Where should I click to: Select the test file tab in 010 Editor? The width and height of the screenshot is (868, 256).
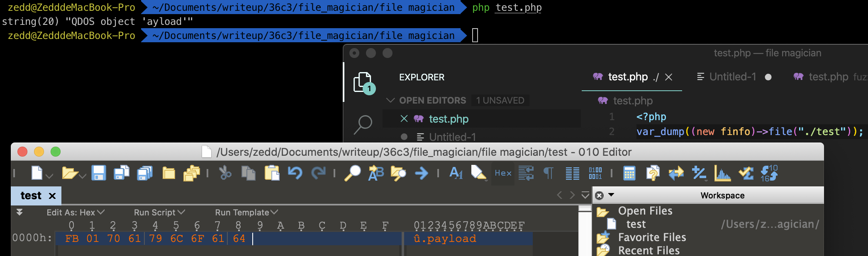[31, 196]
